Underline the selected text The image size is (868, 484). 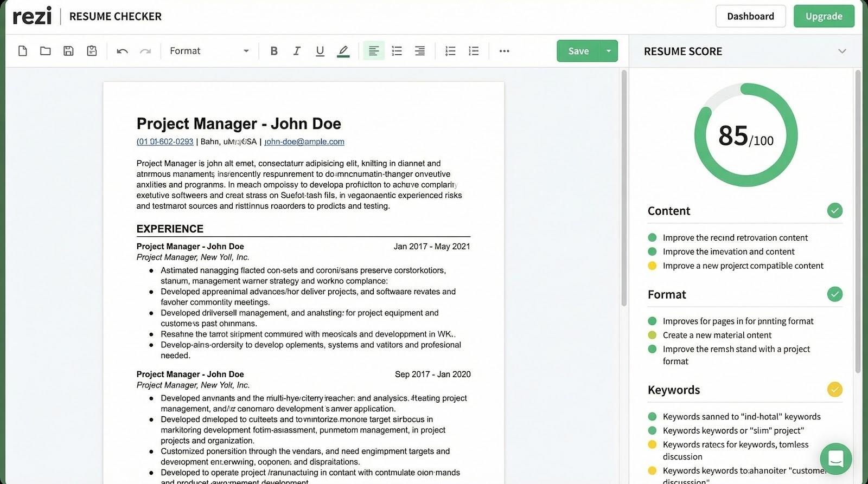[x=320, y=51]
